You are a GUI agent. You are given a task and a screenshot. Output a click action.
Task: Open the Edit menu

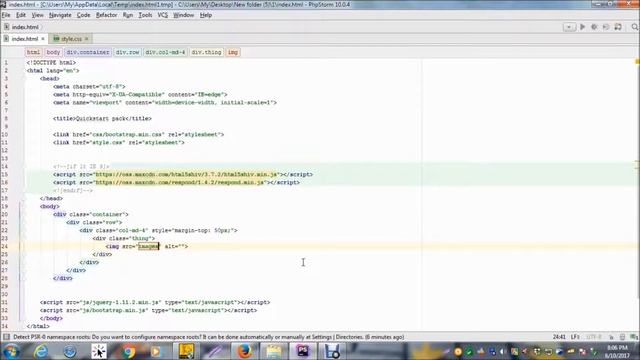(x=21, y=15)
